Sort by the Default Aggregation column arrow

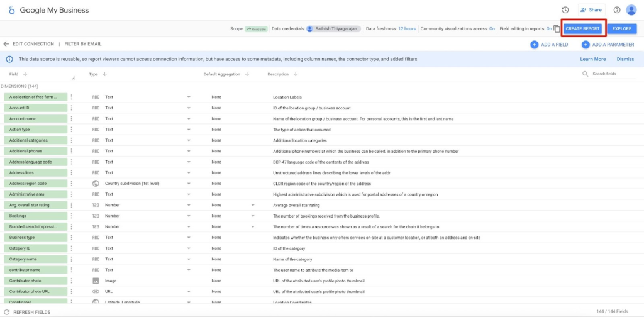click(x=247, y=74)
